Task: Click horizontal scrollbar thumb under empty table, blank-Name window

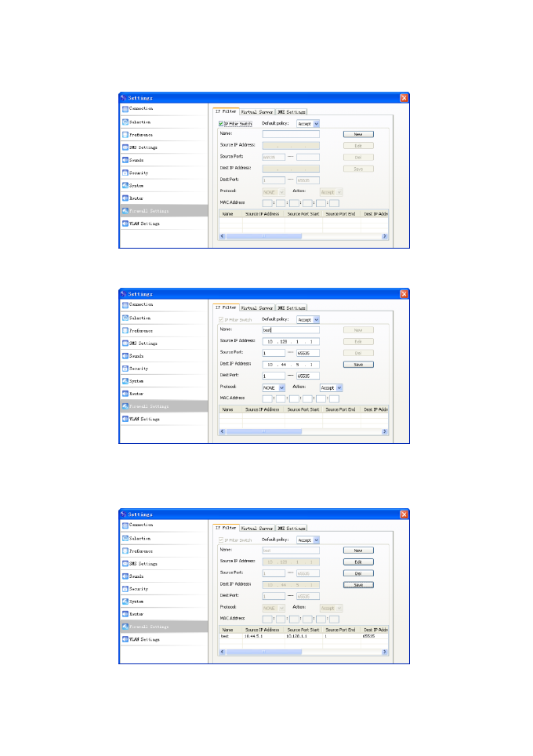Action: pos(264,236)
